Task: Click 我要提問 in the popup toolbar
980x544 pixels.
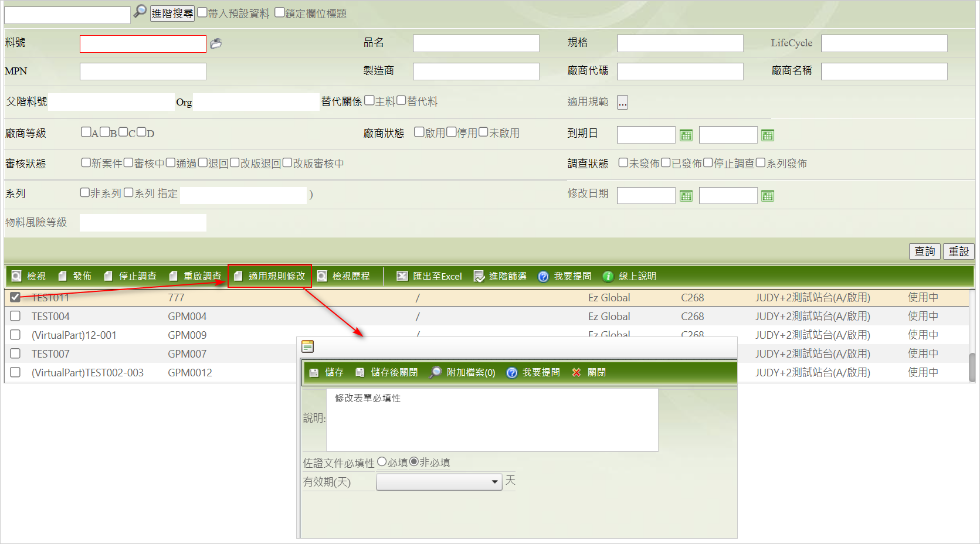Action: [x=533, y=372]
